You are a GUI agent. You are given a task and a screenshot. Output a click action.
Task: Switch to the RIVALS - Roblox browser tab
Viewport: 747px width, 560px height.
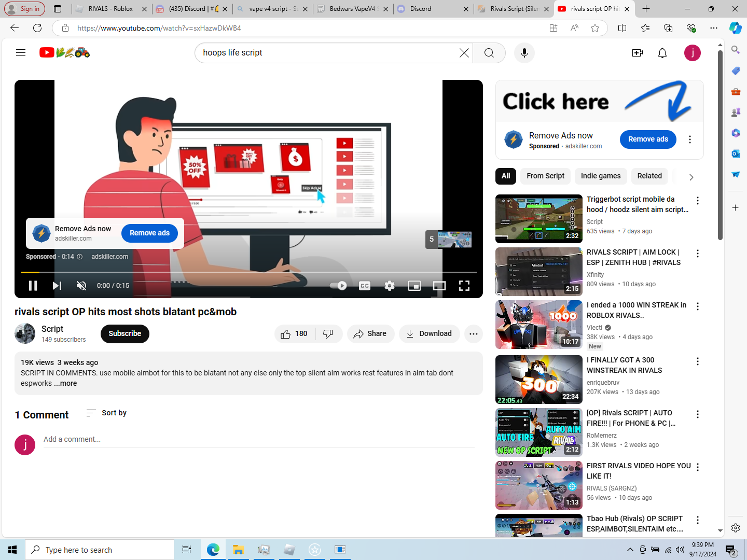click(x=111, y=9)
